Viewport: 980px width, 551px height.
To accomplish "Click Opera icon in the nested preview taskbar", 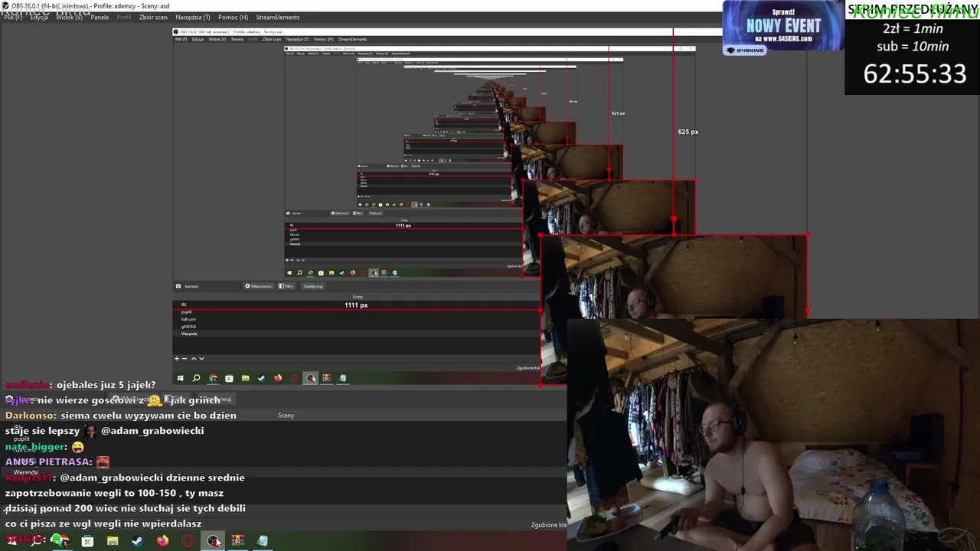I will click(x=294, y=378).
